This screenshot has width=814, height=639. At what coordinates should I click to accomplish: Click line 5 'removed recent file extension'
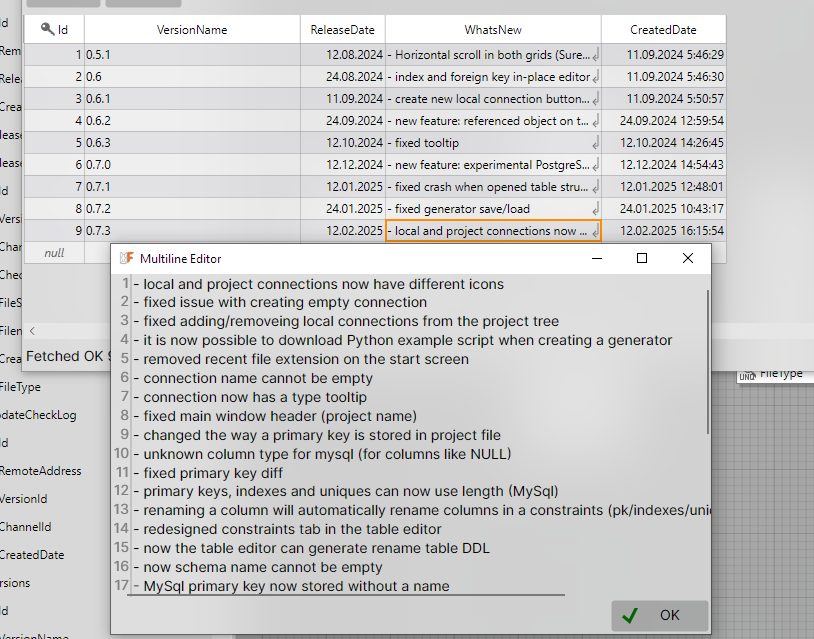pyautogui.click(x=301, y=359)
